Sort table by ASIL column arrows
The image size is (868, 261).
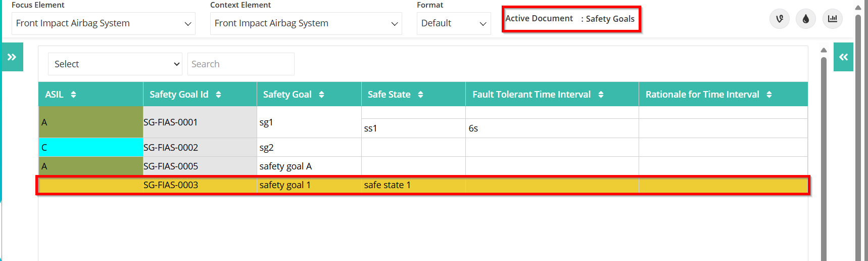[73, 95]
